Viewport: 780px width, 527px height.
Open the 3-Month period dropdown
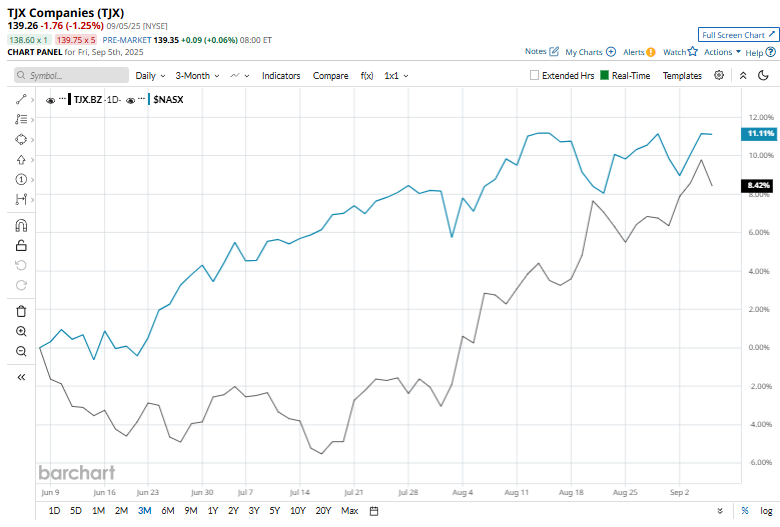click(x=197, y=76)
